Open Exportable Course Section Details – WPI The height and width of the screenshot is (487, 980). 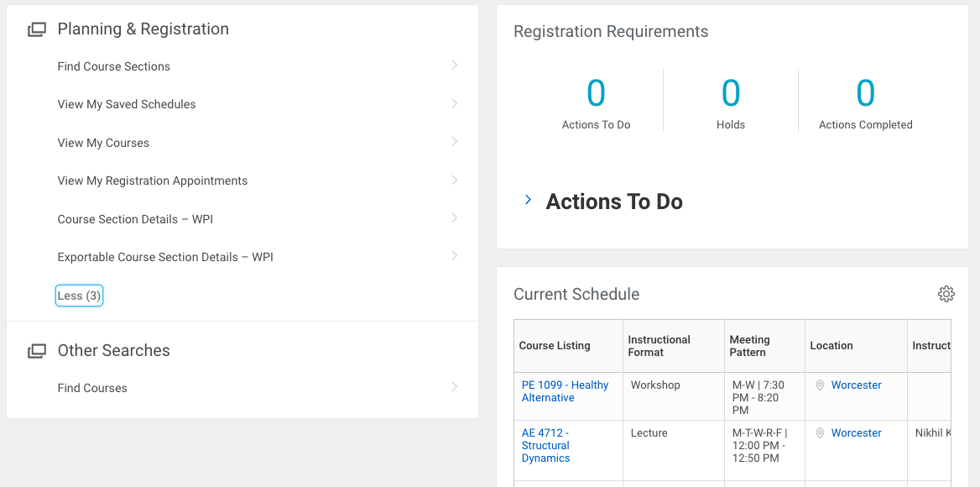[x=165, y=257]
